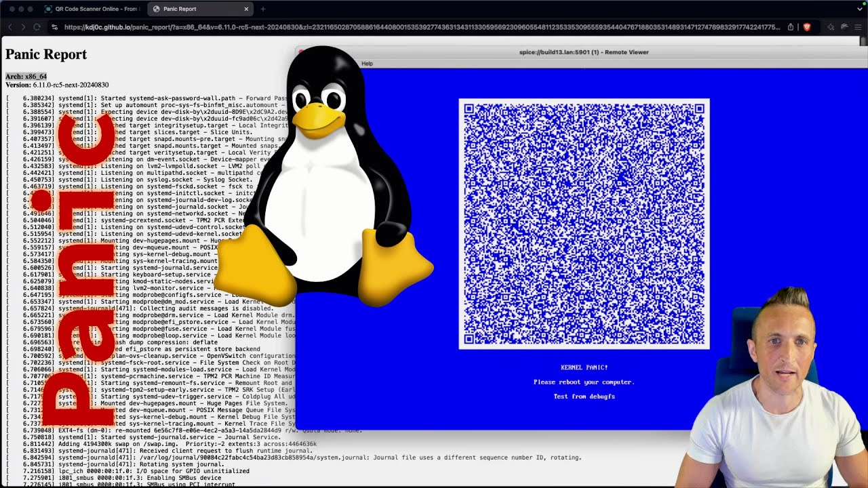Click the 'Version: 6.11.0-rc5-next-20240830' line
The width and height of the screenshot is (868, 488).
pos(57,85)
